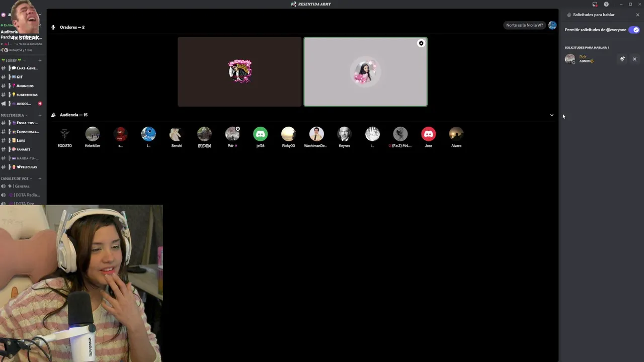Click the raised-hand icon in requests header
The width and height of the screenshot is (644, 362).
coord(569,15)
